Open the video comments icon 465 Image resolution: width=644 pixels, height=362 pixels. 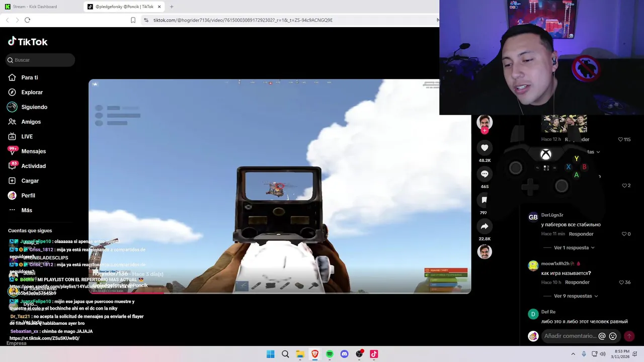pyautogui.click(x=485, y=174)
